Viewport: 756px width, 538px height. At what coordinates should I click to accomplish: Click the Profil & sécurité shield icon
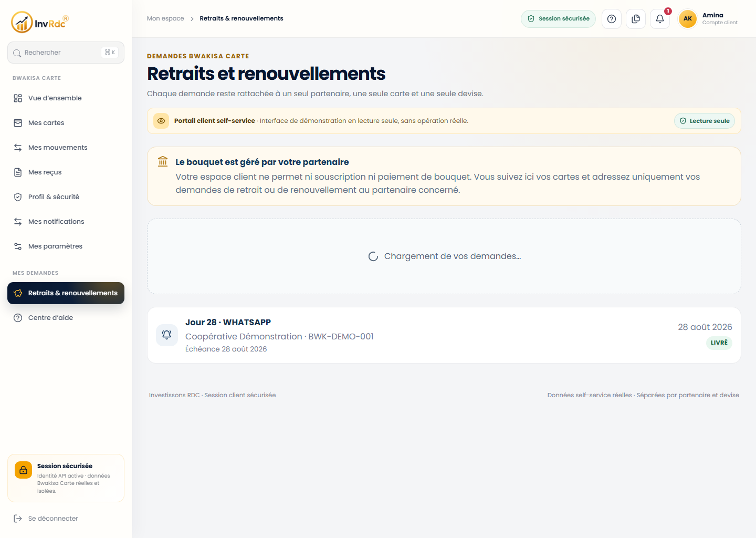(x=18, y=197)
